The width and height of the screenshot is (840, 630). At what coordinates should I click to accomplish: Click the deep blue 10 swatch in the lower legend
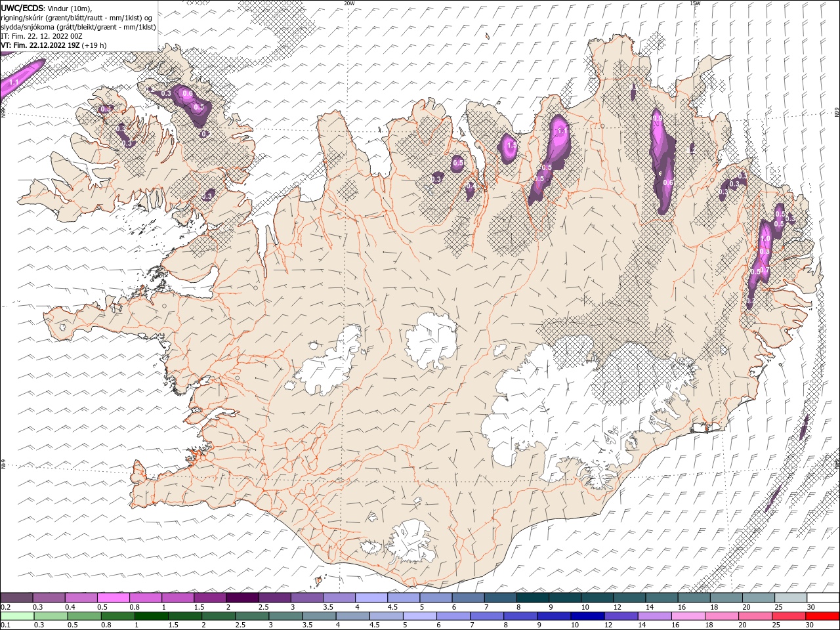(x=587, y=616)
